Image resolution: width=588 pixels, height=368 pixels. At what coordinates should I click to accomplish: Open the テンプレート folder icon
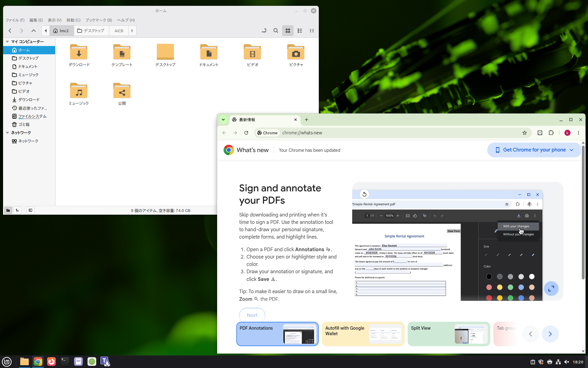point(122,52)
